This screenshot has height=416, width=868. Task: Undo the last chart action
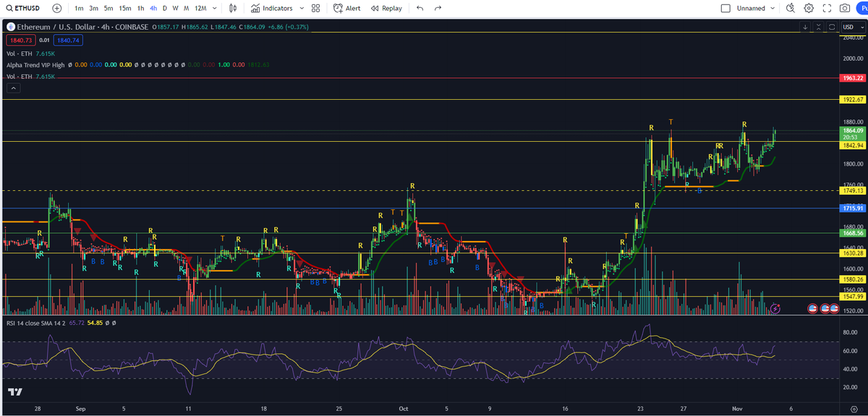(x=420, y=8)
